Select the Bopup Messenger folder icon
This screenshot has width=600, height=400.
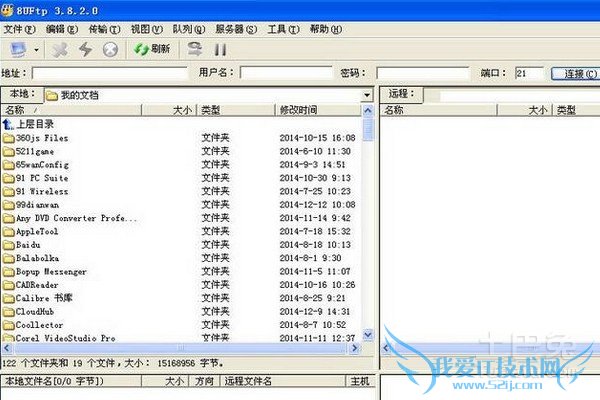(8, 272)
